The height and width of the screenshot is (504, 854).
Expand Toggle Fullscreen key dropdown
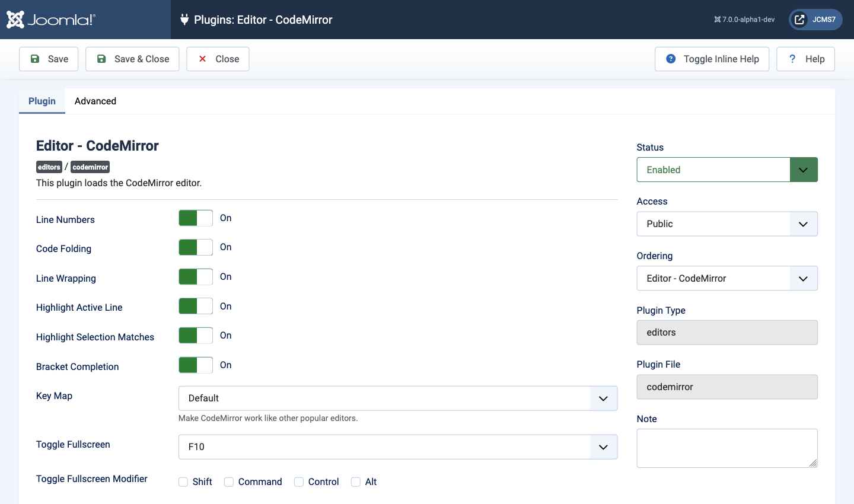point(398,447)
